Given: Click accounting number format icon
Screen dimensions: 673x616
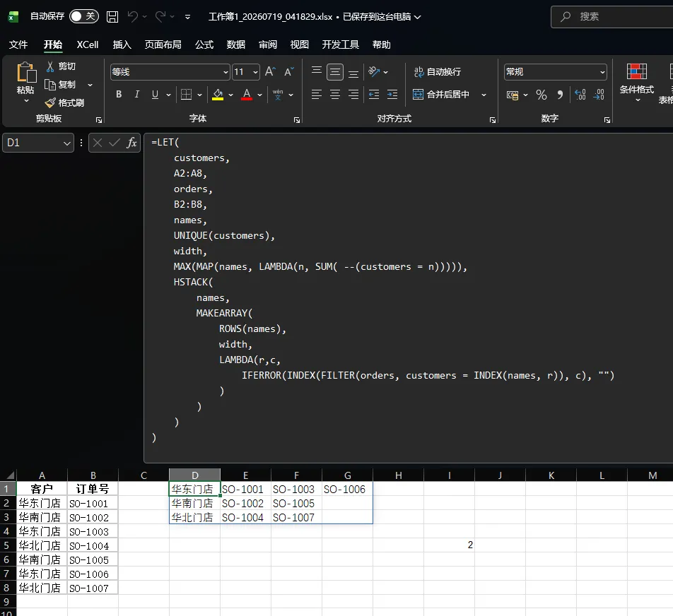Looking at the screenshot, I should (513, 95).
